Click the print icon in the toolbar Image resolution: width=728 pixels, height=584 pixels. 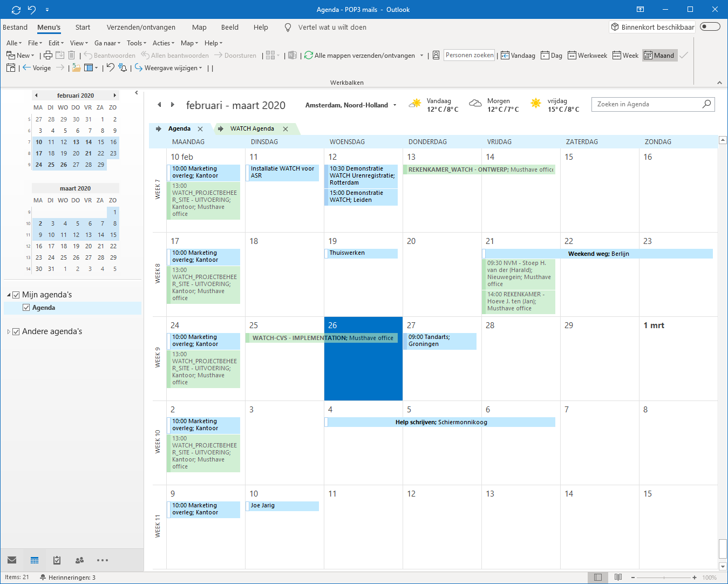click(x=48, y=55)
